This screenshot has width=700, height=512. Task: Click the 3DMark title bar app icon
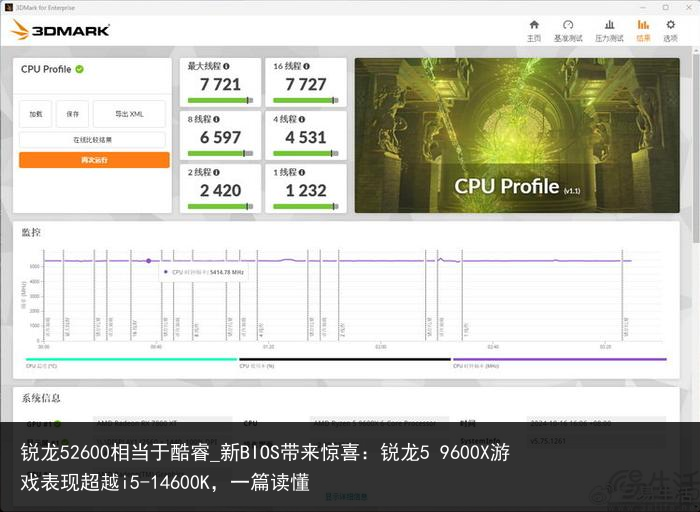[8, 7]
